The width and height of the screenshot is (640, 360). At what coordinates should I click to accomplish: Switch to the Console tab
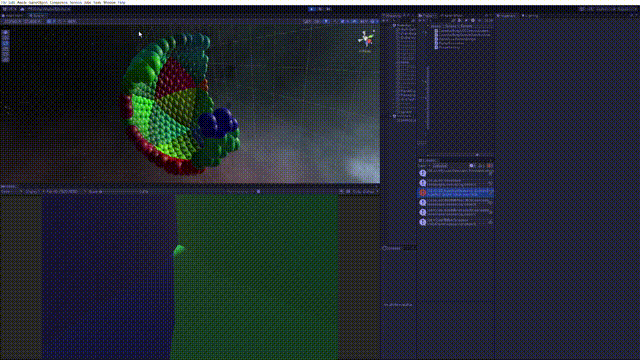[x=428, y=161]
